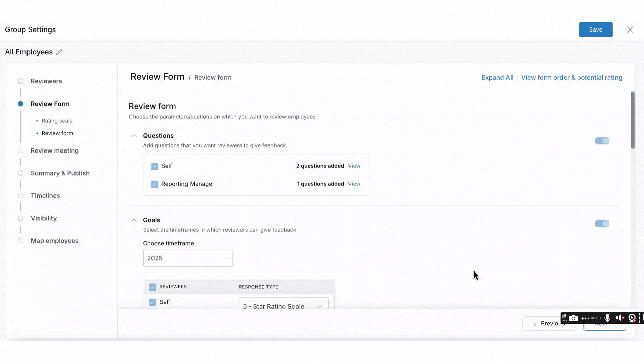
Task: Click the Review Form step circle in sidebar
Action: coord(21,104)
